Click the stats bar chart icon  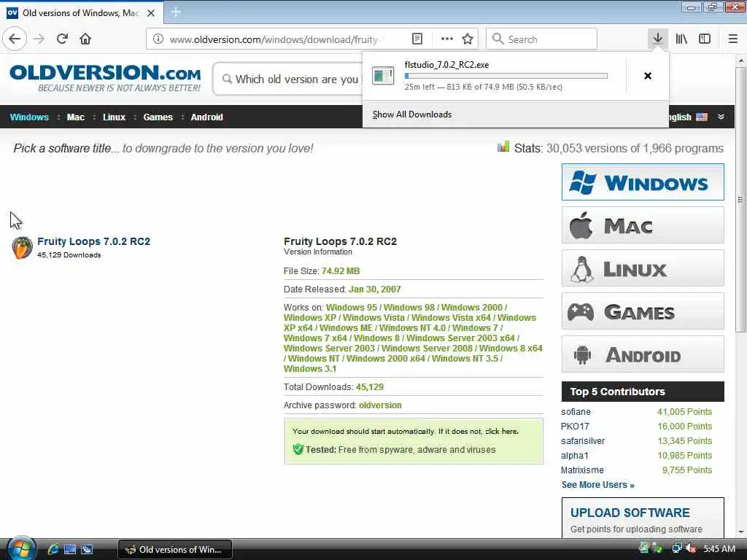coord(503,147)
